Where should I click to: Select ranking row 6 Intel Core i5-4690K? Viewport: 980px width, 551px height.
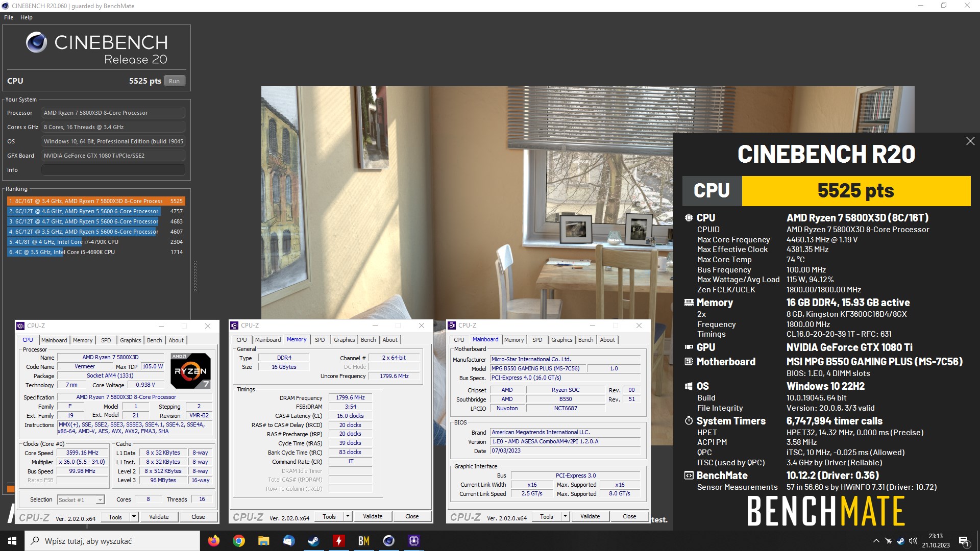tap(96, 252)
